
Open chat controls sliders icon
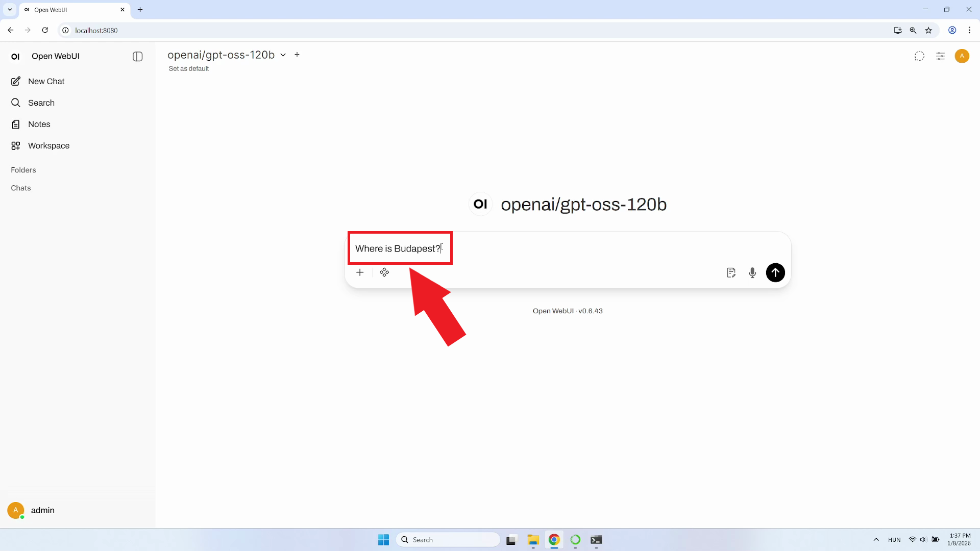[940, 56]
